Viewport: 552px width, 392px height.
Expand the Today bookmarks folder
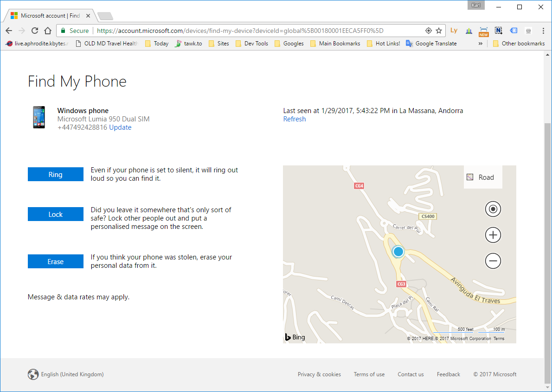[x=157, y=44]
